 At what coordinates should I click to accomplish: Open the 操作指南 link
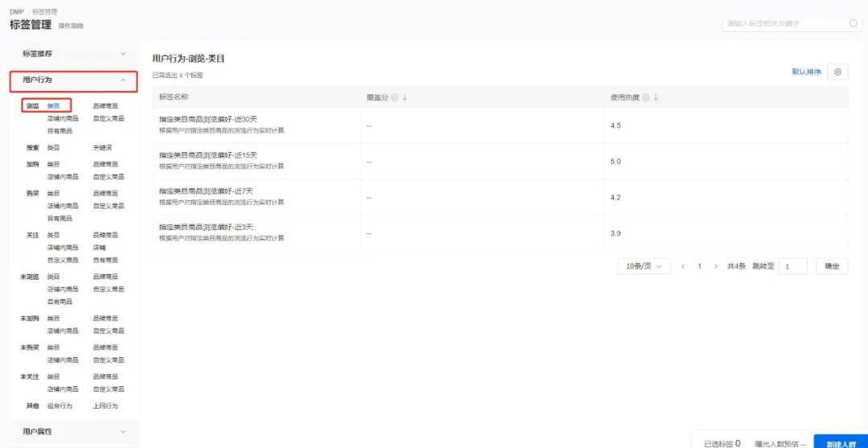[71, 27]
